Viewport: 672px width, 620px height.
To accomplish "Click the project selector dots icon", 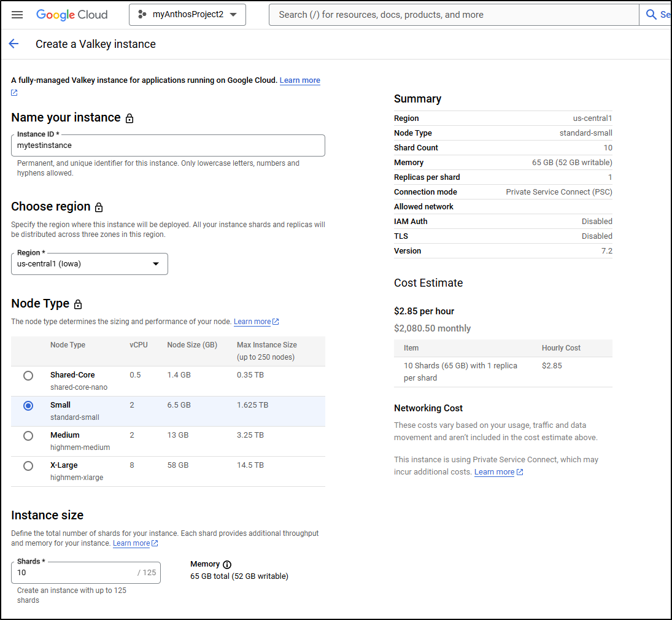I will [142, 15].
